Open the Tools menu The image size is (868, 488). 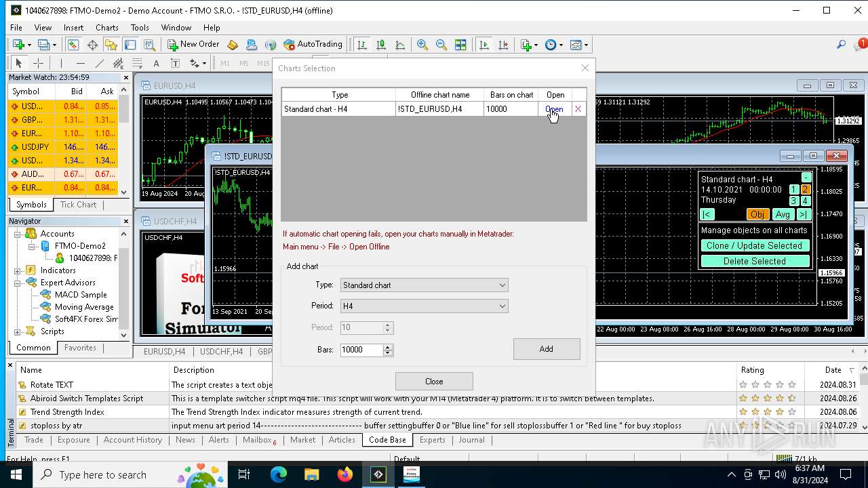point(140,28)
